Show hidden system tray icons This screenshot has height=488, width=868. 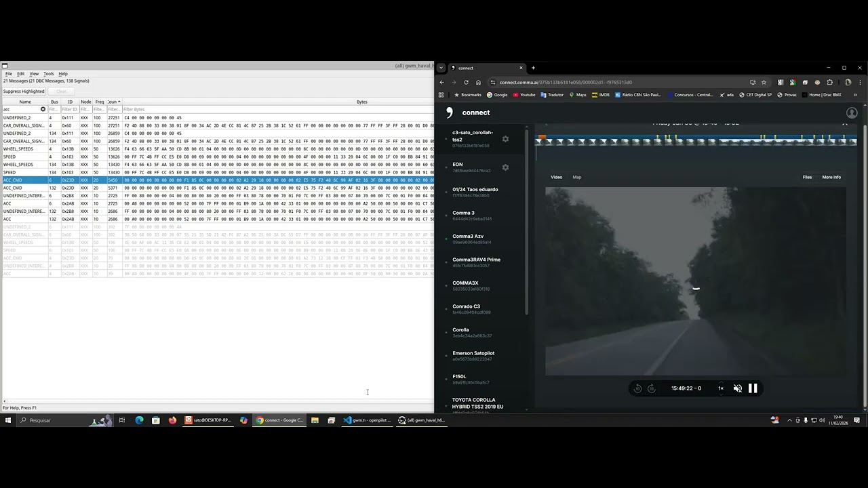coord(789,420)
